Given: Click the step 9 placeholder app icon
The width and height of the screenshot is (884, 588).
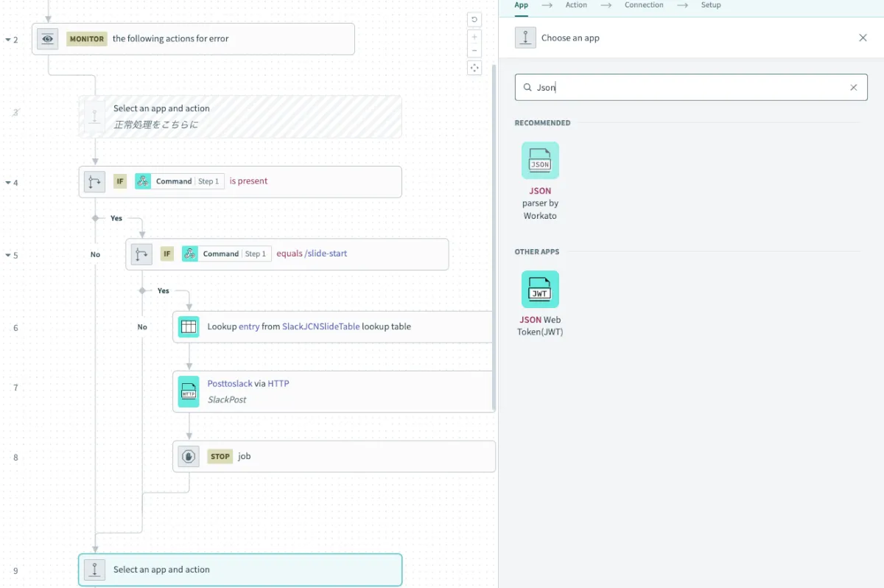Looking at the screenshot, I should (94, 570).
